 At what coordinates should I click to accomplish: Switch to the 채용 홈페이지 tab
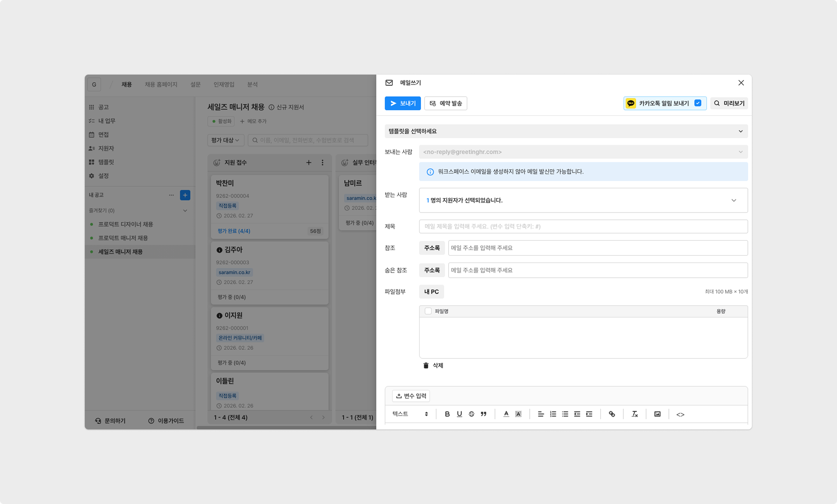(x=161, y=84)
